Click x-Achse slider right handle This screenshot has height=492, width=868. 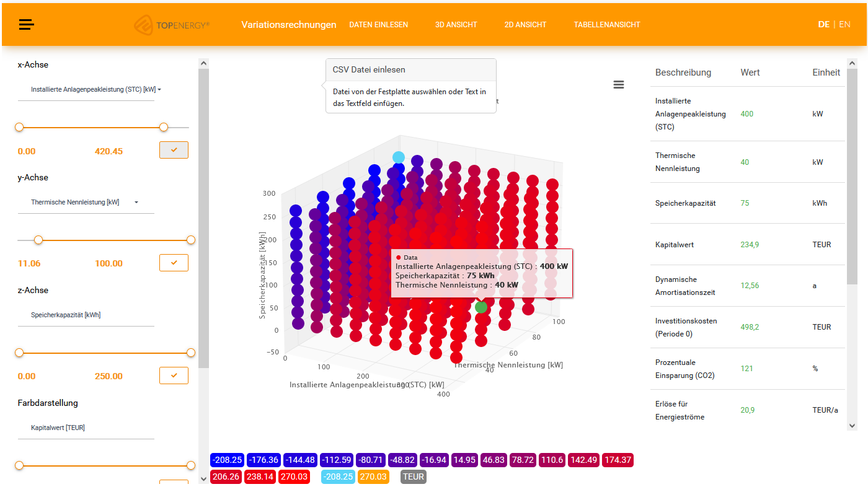tap(164, 127)
